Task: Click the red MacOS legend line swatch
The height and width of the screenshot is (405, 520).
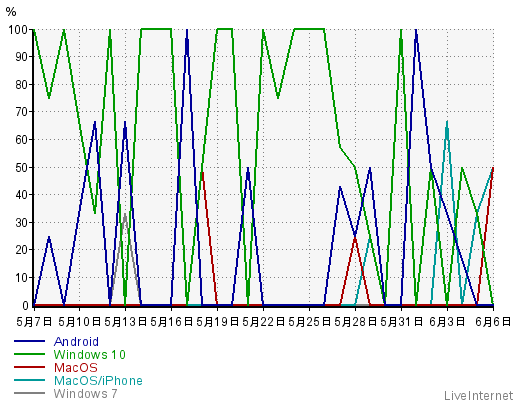Action: click(29, 367)
